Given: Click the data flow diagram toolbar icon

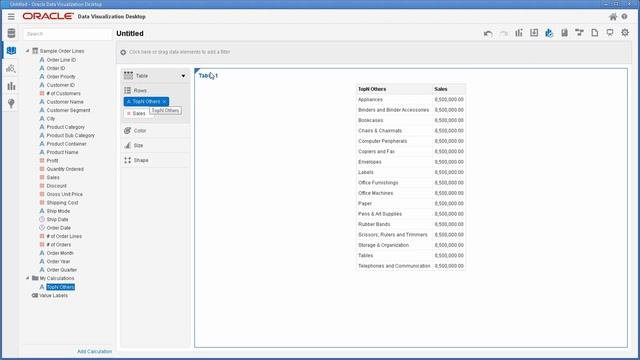Looking at the screenshot, I should 579,33.
